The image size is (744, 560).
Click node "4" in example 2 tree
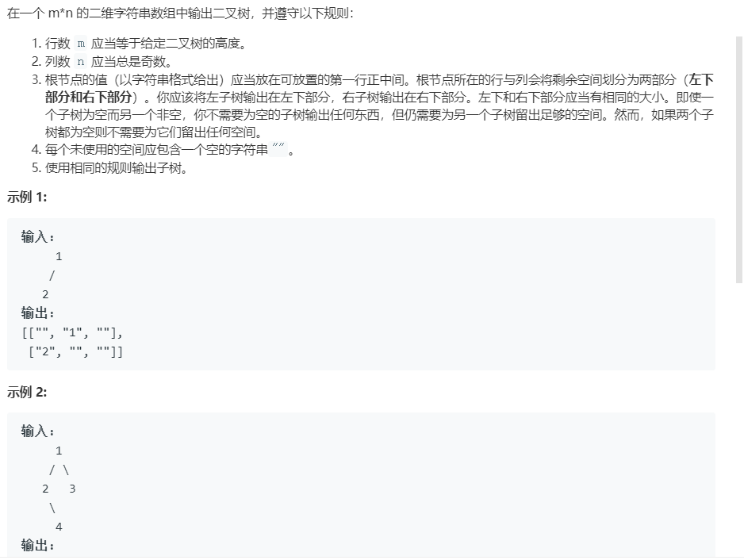pyautogui.click(x=59, y=527)
